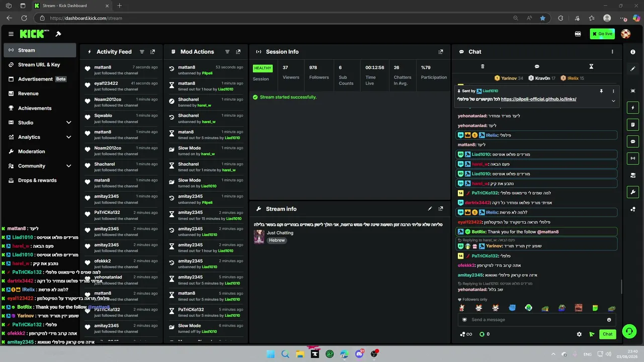Click the Send a message input field

537,320
